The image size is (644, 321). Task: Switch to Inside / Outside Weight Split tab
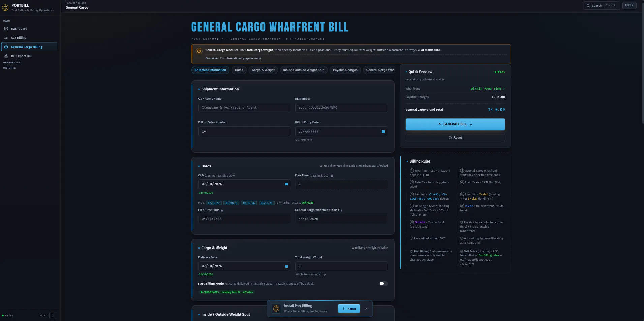(304, 70)
